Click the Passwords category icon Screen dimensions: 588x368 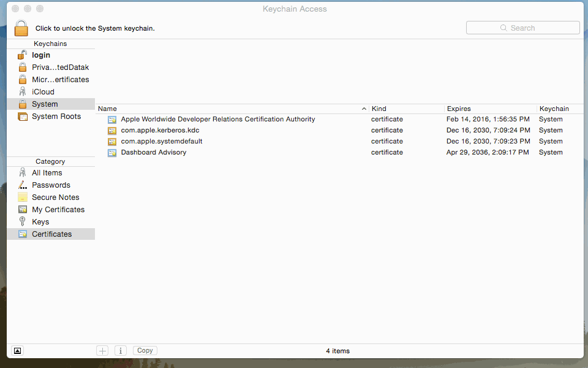[23, 185]
